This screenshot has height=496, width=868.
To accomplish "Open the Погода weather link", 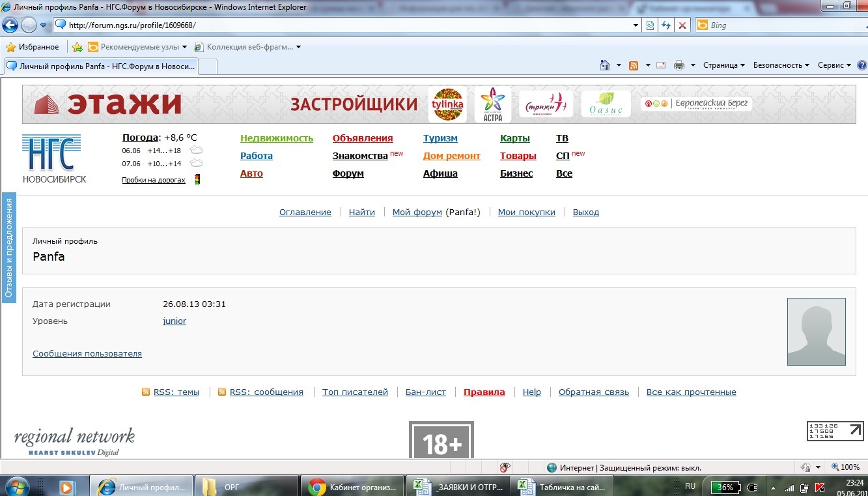I will (x=140, y=138).
